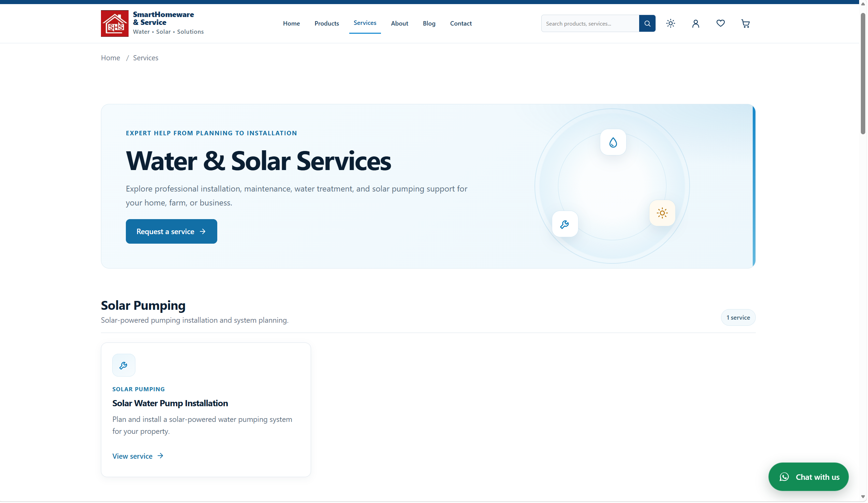Click the wrench icon in hero circle
868x503 pixels.
pos(565,224)
